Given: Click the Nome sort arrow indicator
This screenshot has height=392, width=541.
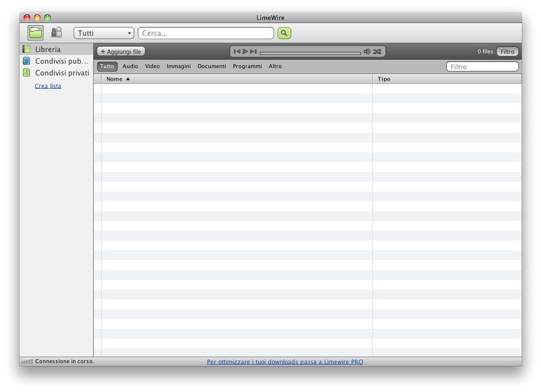Looking at the screenshot, I should coord(128,79).
